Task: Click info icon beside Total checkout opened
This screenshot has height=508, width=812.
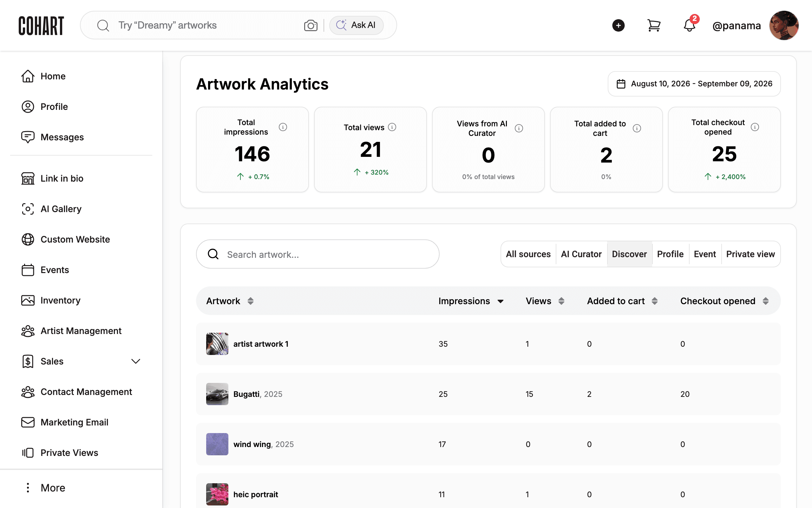Action: tap(755, 127)
